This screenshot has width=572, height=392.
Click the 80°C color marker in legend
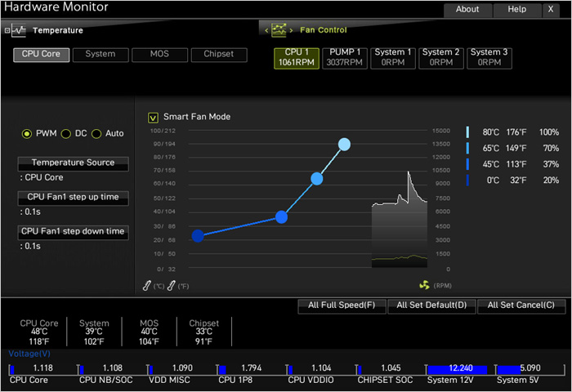467,132
